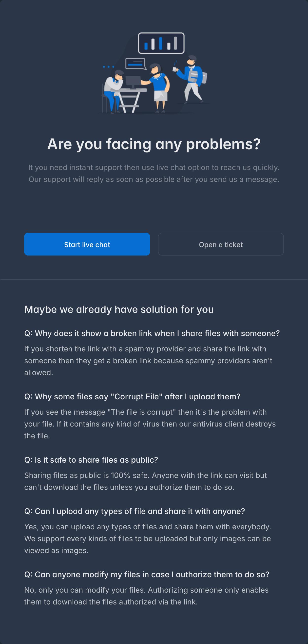Image resolution: width=308 pixels, height=644 pixels.
Task: Click the coffee mug held by walking man
Action: (x=175, y=69)
